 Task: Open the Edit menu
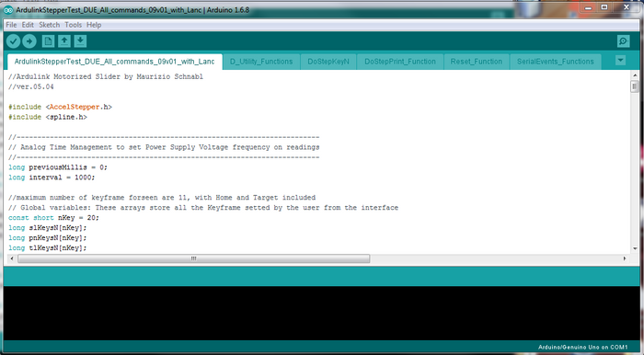28,25
